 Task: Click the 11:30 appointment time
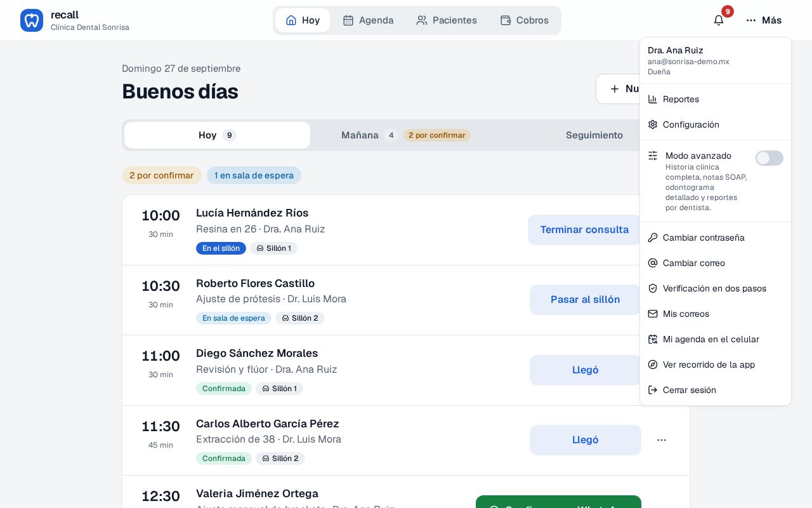click(x=160, y=426)
